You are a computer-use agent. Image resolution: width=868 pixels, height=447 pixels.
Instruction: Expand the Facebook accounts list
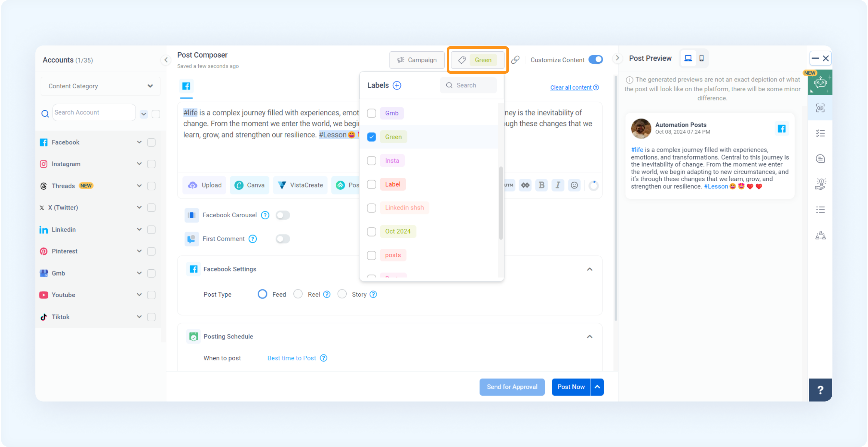(139, 142)
